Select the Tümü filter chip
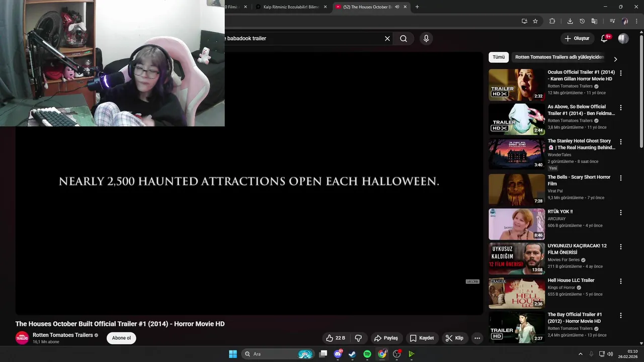The width and height of the screenshot is (644, 362). (x=499, y=57)
